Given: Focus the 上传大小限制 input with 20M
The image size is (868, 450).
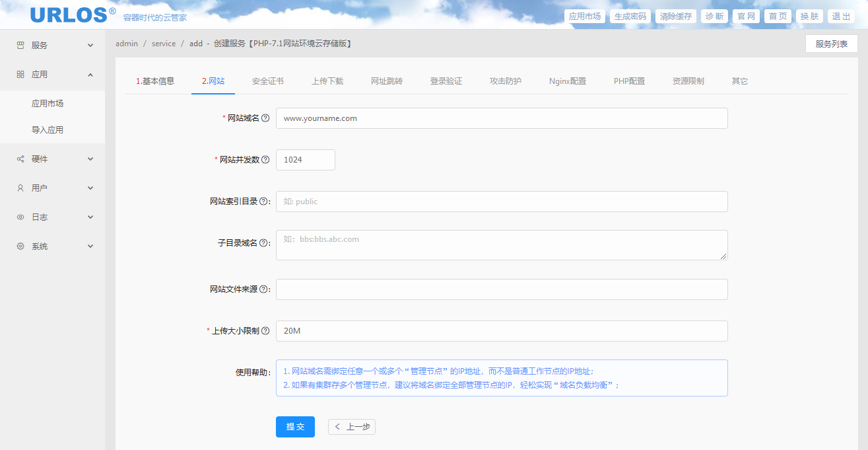Looking at the screenshot, I should [x=502, y=331].
